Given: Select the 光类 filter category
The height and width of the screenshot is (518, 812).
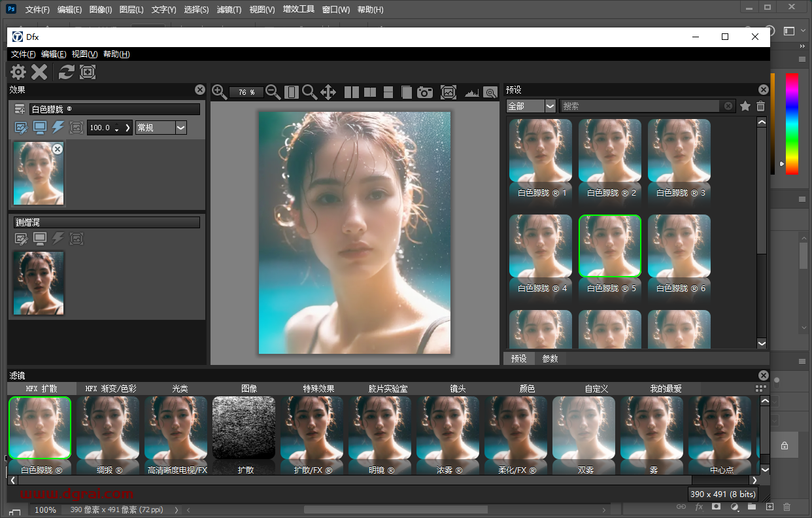Looking at the screenshot, I should [180, 389].
